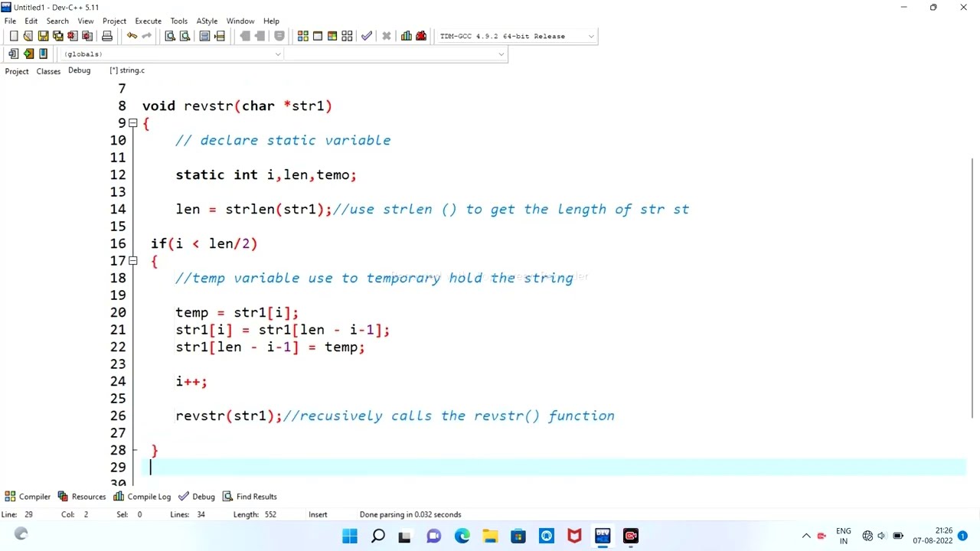Click the Close file toolbar icon
The height and width of the screenshot is (551, 980).
pyautogui.click(x=72, y=36)
